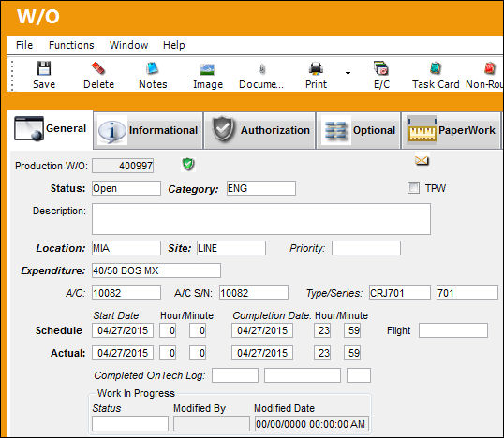
Task: Select the General tab
Action: point(51,129)
